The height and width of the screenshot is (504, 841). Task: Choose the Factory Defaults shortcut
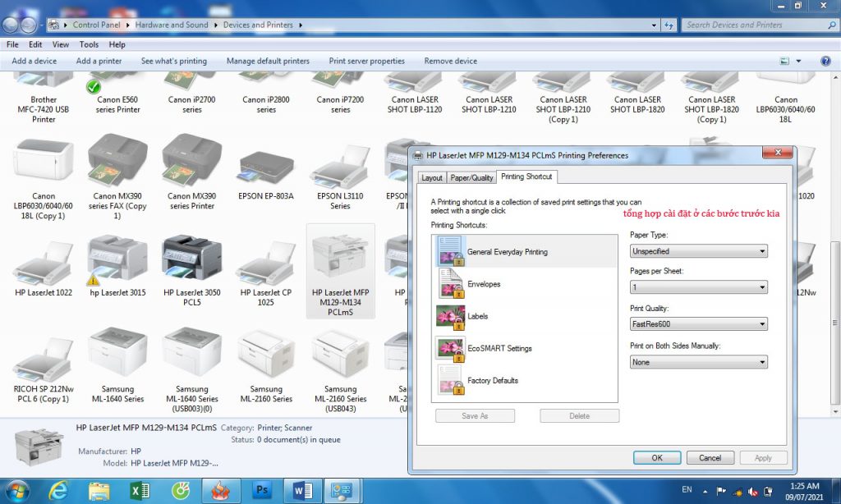point(525,380)
